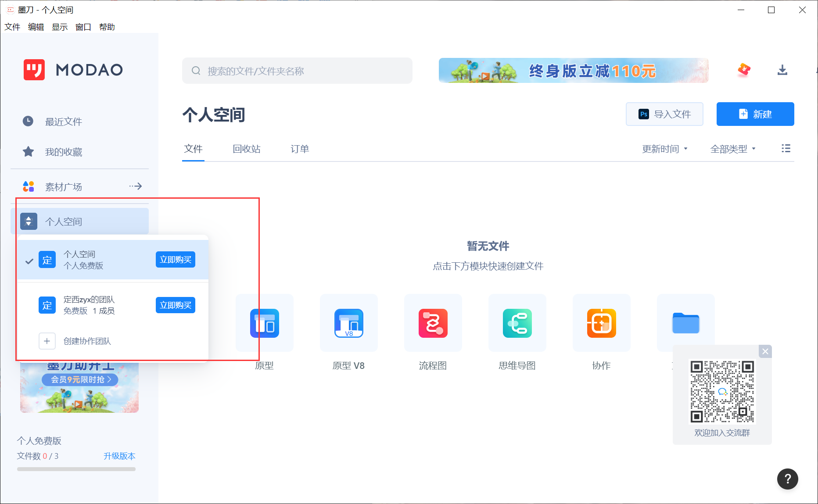Toggle list view layout icon
The image size is (818, 504).
tap(786, 148)
